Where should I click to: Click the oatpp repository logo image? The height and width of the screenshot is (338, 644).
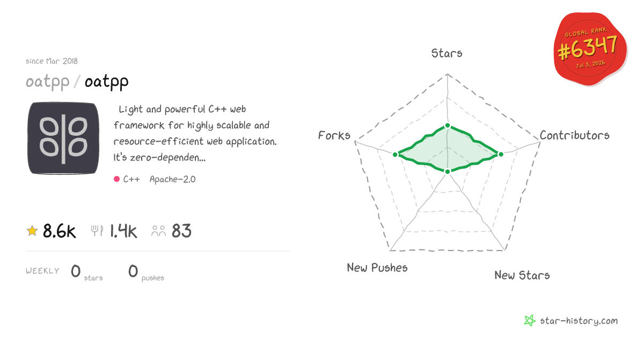[63, 138]
